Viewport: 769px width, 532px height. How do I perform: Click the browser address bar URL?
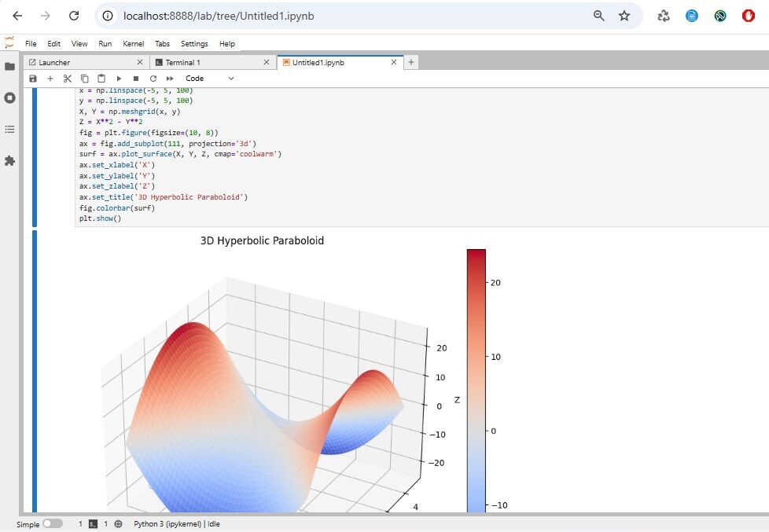click(x=315, y=16)
